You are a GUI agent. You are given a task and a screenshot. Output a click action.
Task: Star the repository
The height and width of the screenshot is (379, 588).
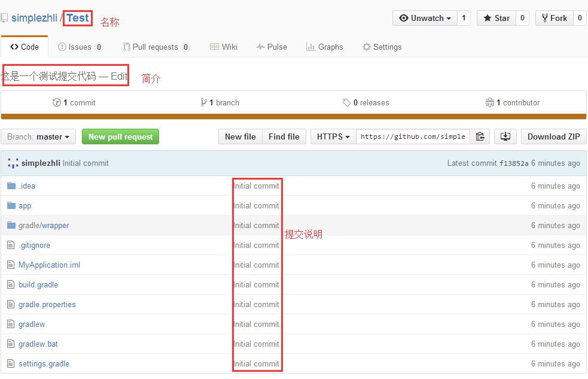pyautogui.click(x=496, y=18)
